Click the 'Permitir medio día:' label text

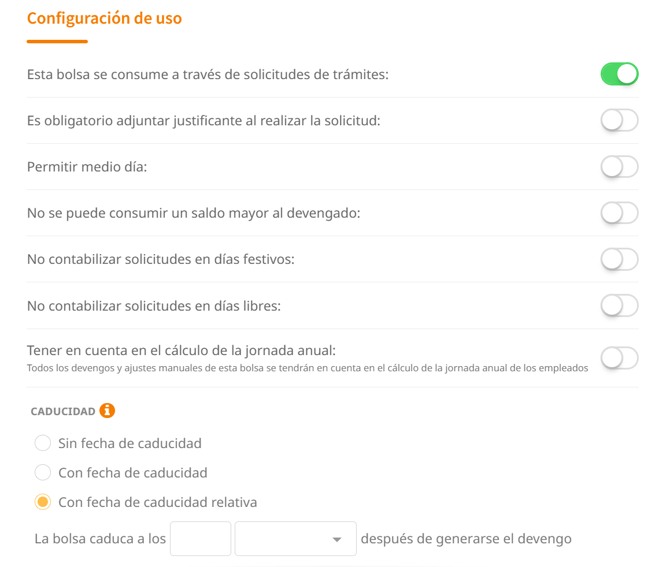pos(87,167)
